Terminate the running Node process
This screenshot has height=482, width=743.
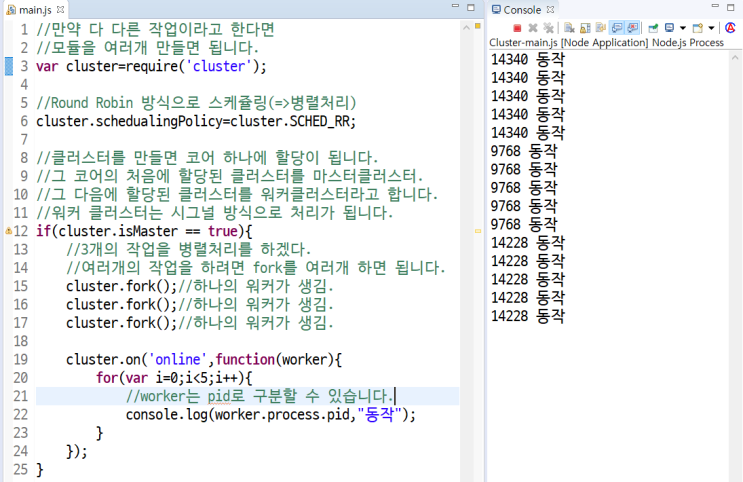pyautogui.click(x=517, y=28)
